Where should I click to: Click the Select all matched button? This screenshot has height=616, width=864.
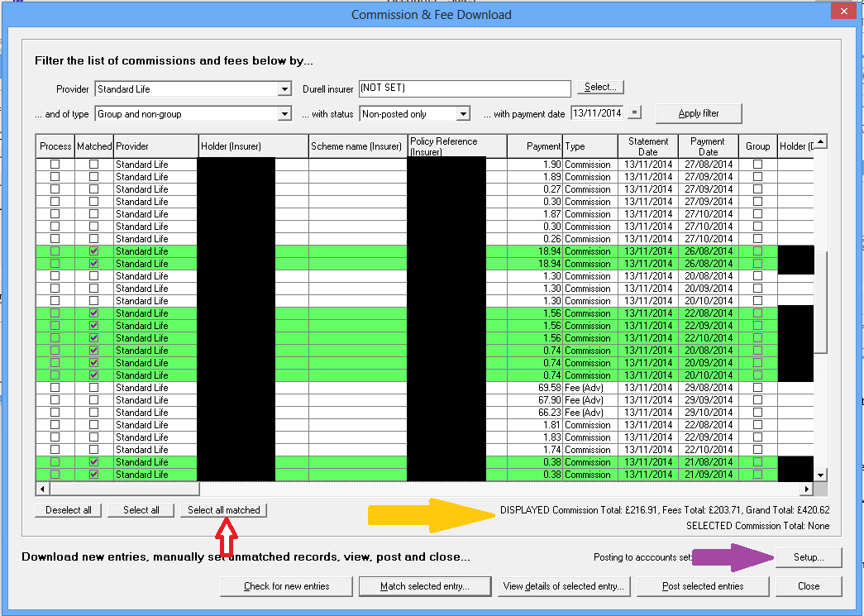224,510
